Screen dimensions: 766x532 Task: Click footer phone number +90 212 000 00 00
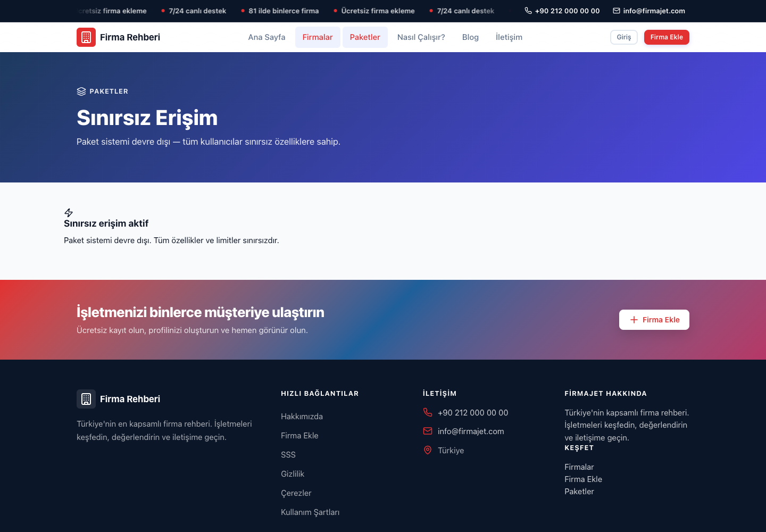coord(473,413)
